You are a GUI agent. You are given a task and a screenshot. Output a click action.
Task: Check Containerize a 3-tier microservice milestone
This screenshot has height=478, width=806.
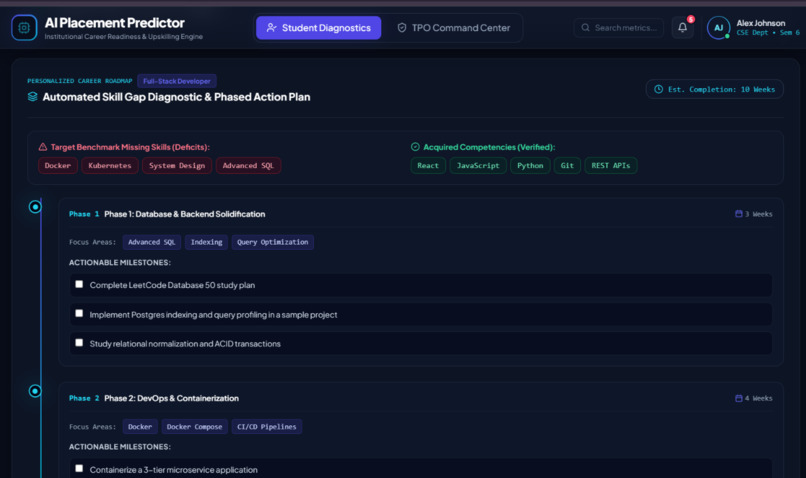(79, 469)
